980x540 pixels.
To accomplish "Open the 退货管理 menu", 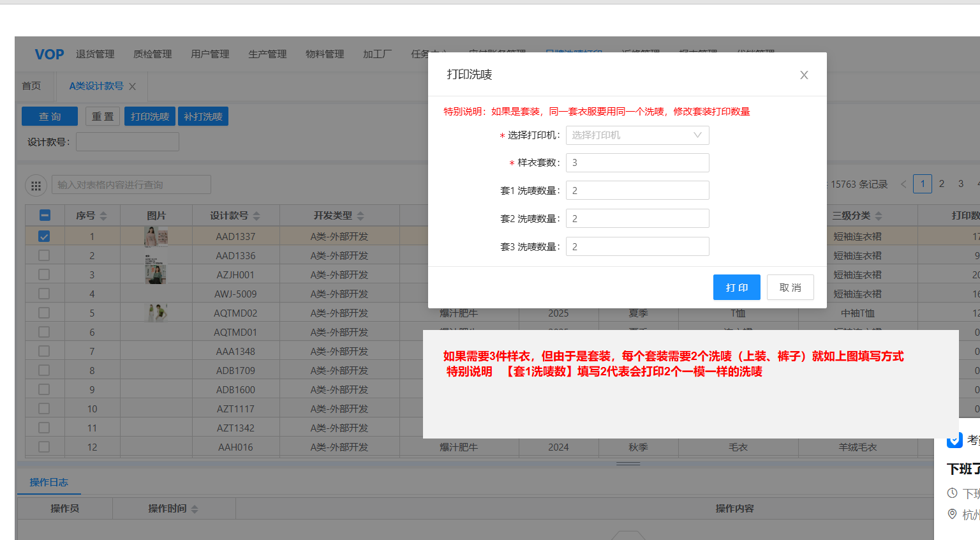I will (x=95, y=54).
